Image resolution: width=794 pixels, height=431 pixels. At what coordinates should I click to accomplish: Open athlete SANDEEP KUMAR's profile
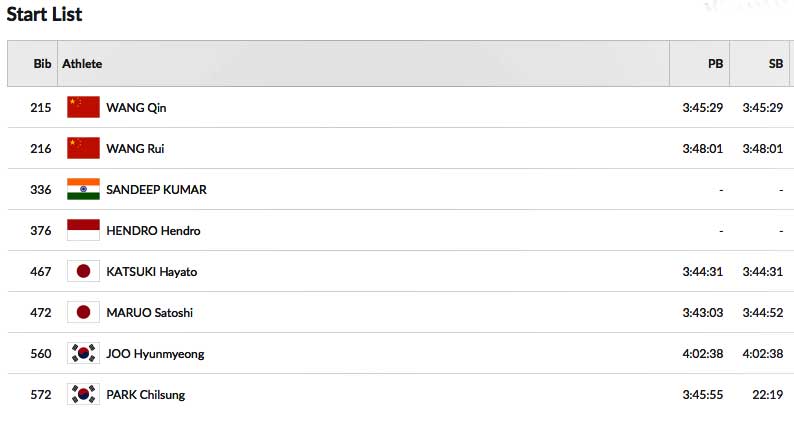(156, 189)
